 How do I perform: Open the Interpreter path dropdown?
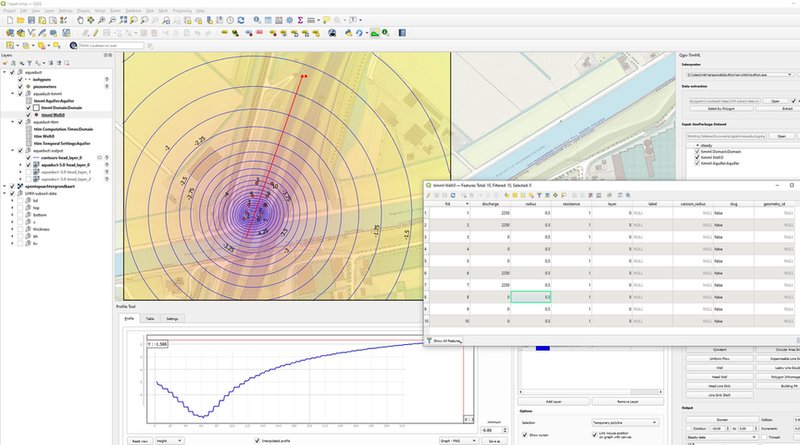tap(739, 75)
